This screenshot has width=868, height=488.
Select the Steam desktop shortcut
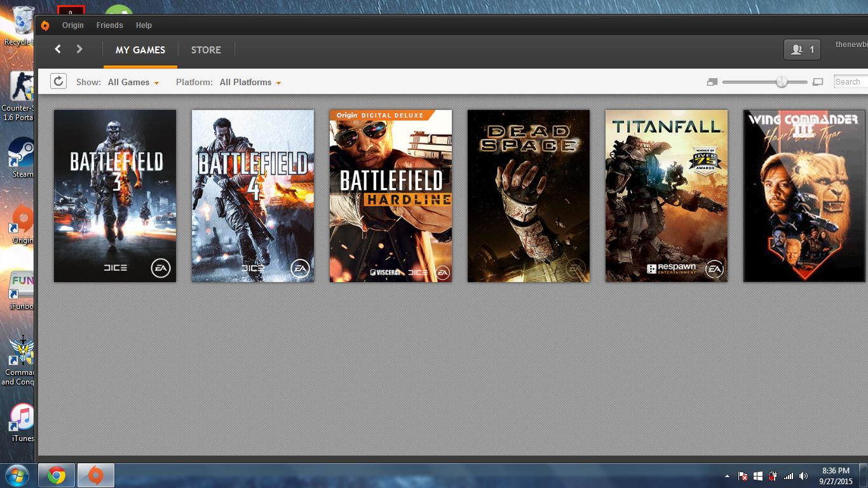22,158
